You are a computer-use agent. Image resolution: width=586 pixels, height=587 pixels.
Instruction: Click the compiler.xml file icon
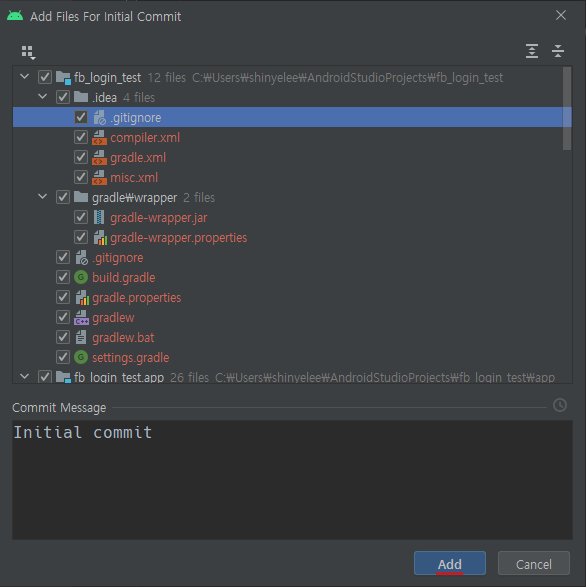pos(99,137)
